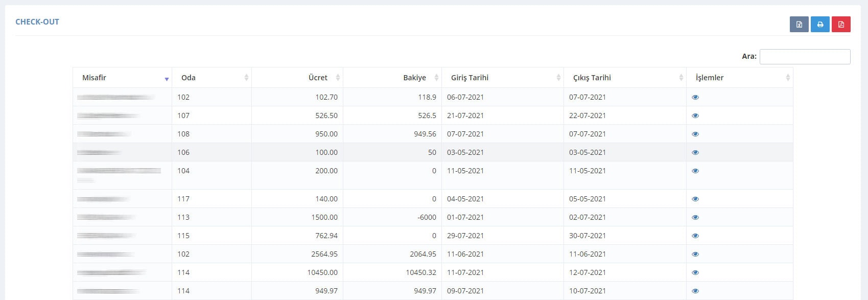Viewport: 868px width, 300px height.
Task: Click the eye icon for room 113
Action: pyautogui.click(x=695, y=217)
